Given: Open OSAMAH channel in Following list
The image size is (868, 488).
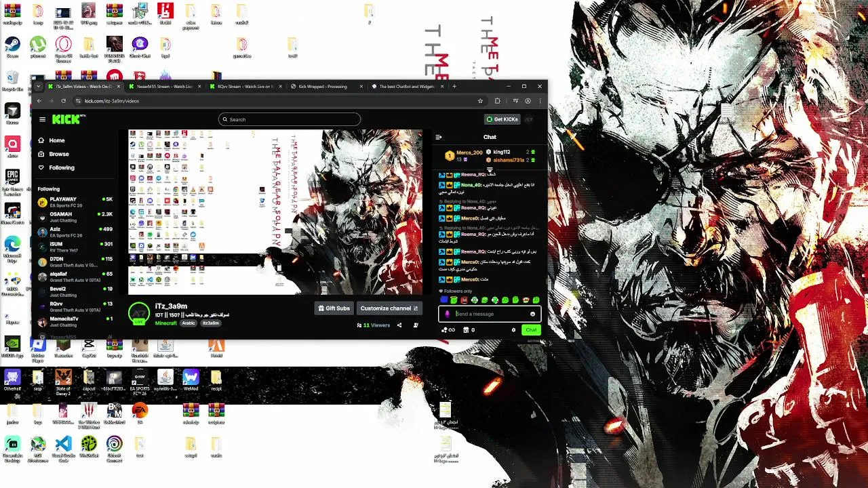Looking at the screenshot, I should (x=75, y=217).
